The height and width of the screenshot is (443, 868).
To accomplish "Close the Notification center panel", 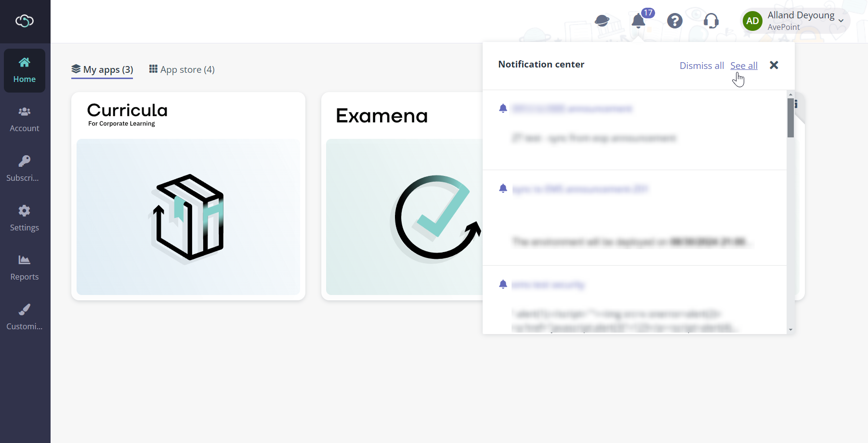I will (x=774, y=65).
